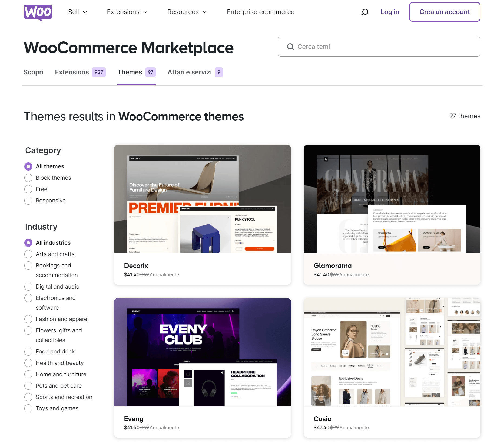Filter by Digital and audio
Image resolution: width=504 pixels, height=442 pixels.
point(28,287)
